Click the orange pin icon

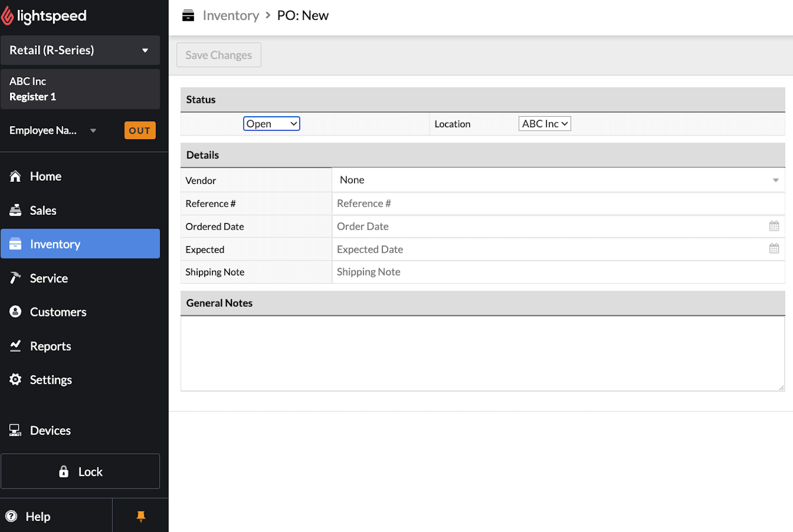(141, 516)
